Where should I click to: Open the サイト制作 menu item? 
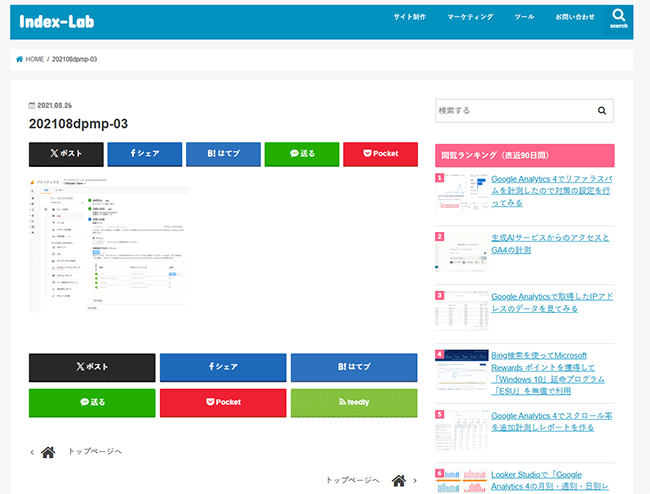point(410,17)
